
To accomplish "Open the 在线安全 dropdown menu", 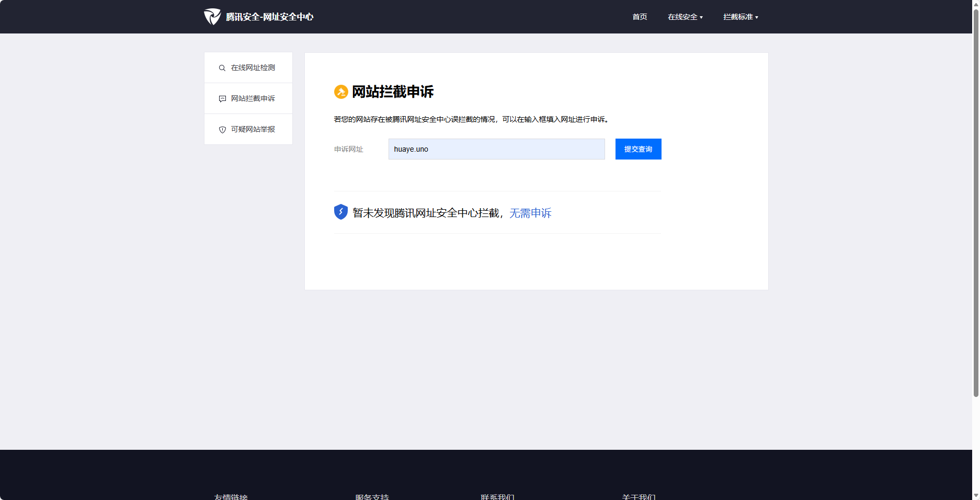I will [685, 17].
